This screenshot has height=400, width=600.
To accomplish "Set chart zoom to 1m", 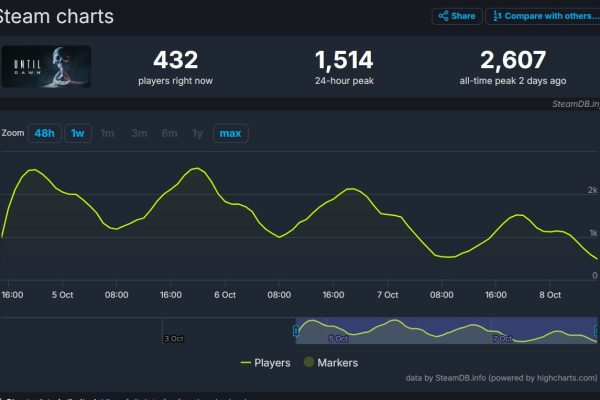I will [107, 133].
